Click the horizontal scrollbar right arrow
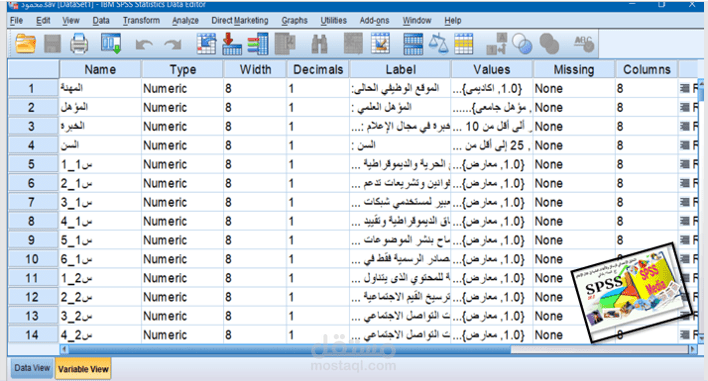708x381 pixels. click(692, 349)
